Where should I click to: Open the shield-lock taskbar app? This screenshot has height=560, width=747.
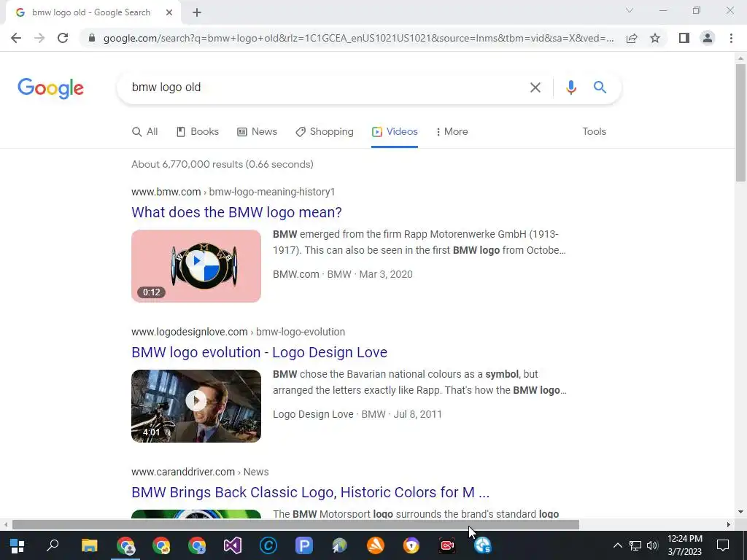(411, 545)
